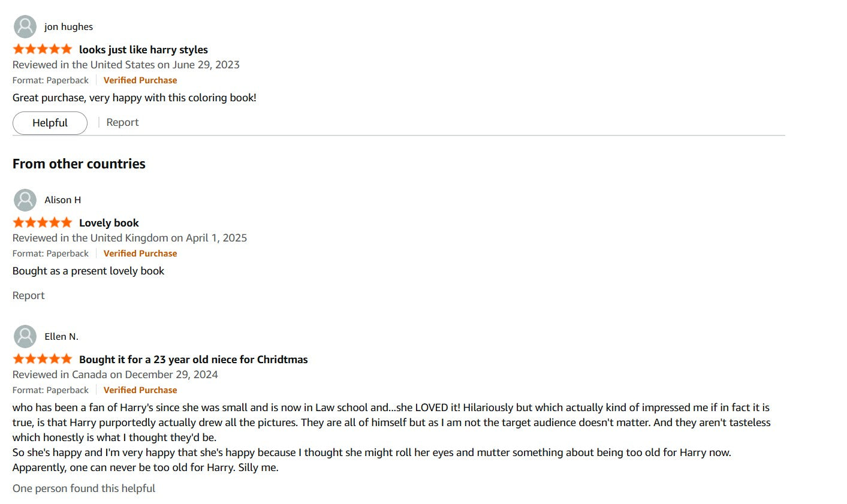847x504 pixels.
Task: Open Alison H reviewer profile name
Action: (62, 200)
